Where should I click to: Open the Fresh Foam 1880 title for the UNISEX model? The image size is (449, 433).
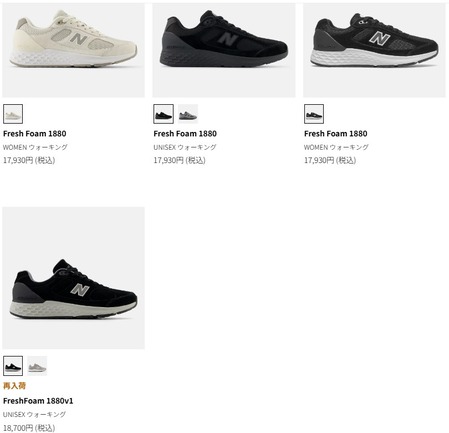pos(185,134)
